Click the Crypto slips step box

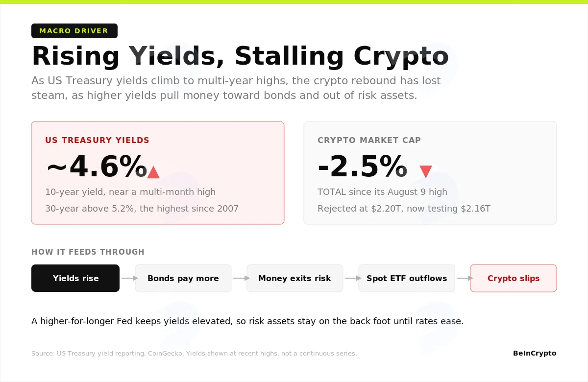tap(514, 278)
